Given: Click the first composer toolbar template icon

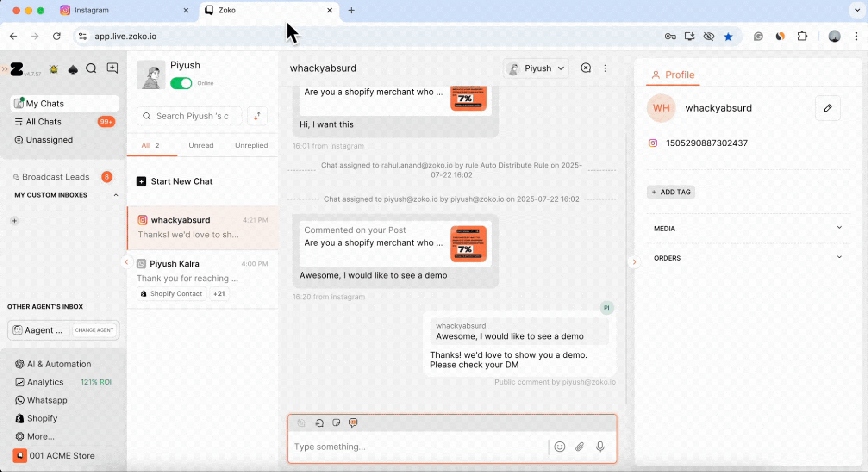Looking at the screenshot, I should 301,423.
